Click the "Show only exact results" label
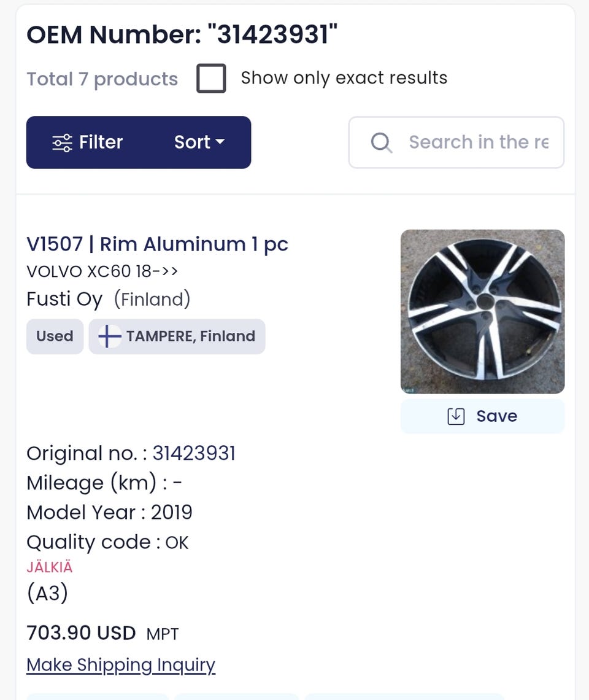 pyautogui.click(x=344, y=78)
